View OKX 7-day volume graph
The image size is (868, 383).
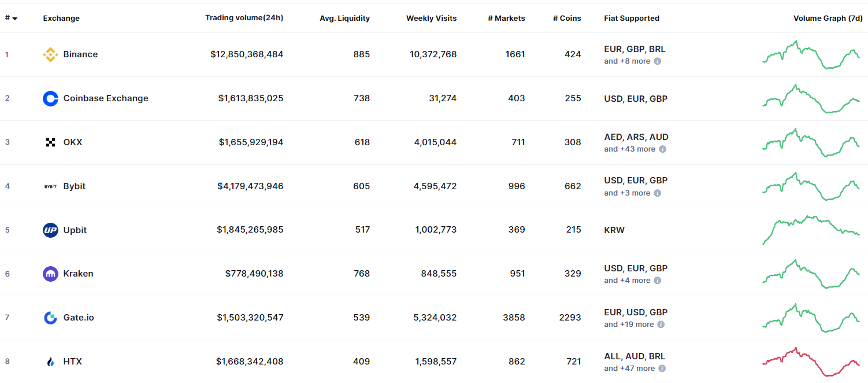pyautogui.click(x=811, y=142)
